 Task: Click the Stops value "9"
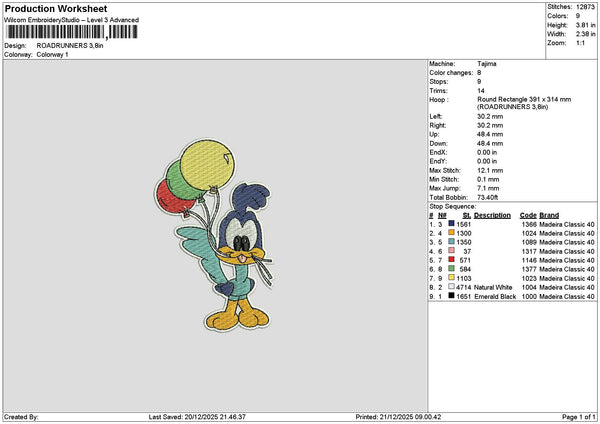click(x=479, y=82)
